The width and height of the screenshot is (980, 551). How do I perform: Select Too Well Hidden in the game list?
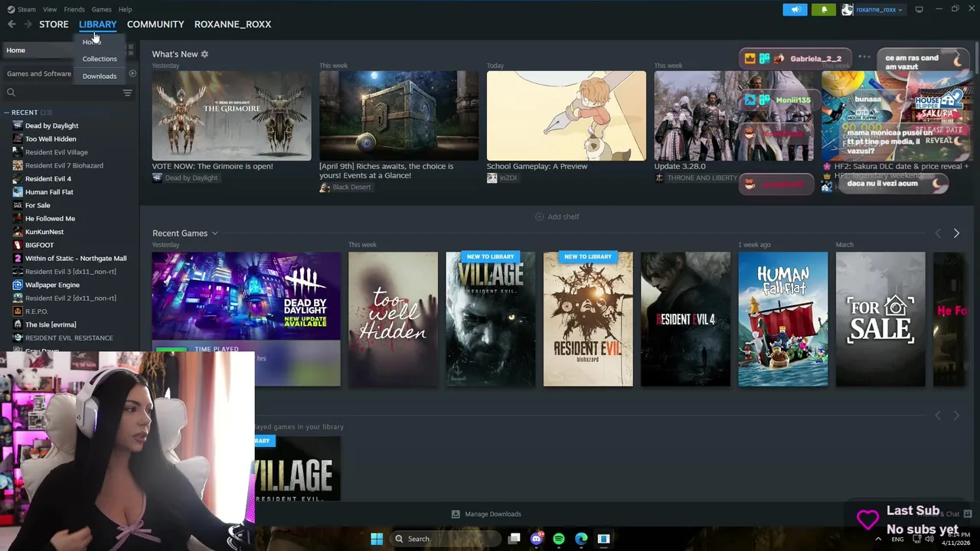click(x=51, y=139)
